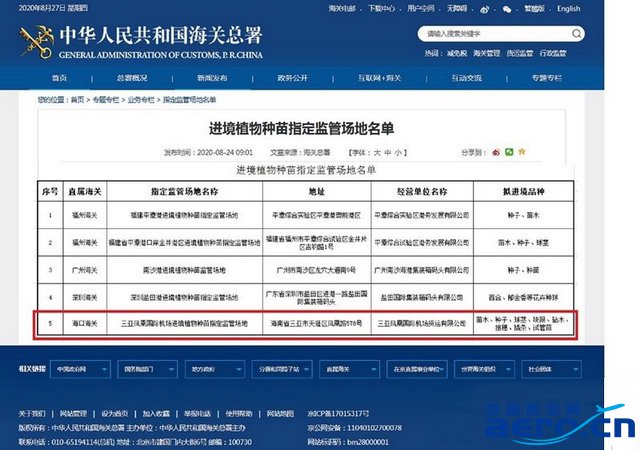This screenshot has height=450, width=640.
Task: Expand the 分署和司局子站 dropdown
Action: pos(282,369)
